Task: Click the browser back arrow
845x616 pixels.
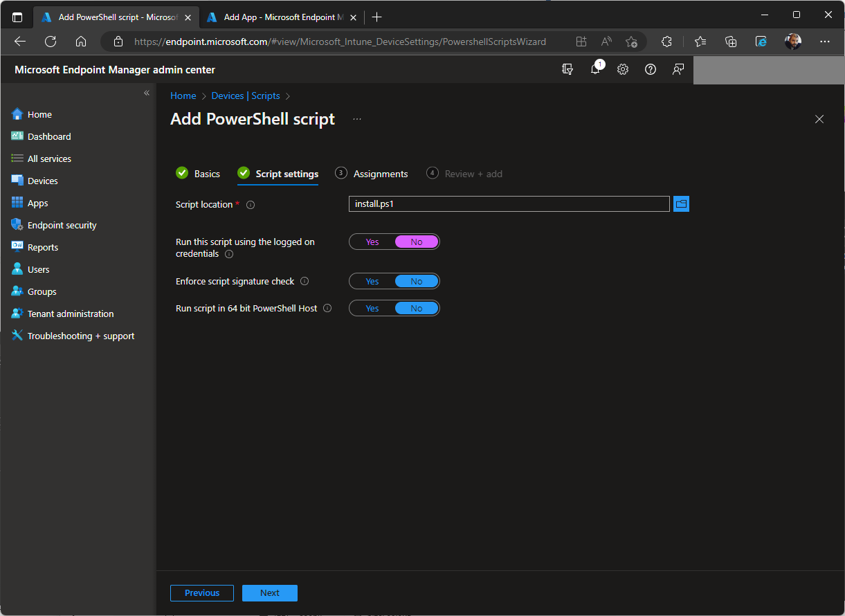Action: (20, 42)
